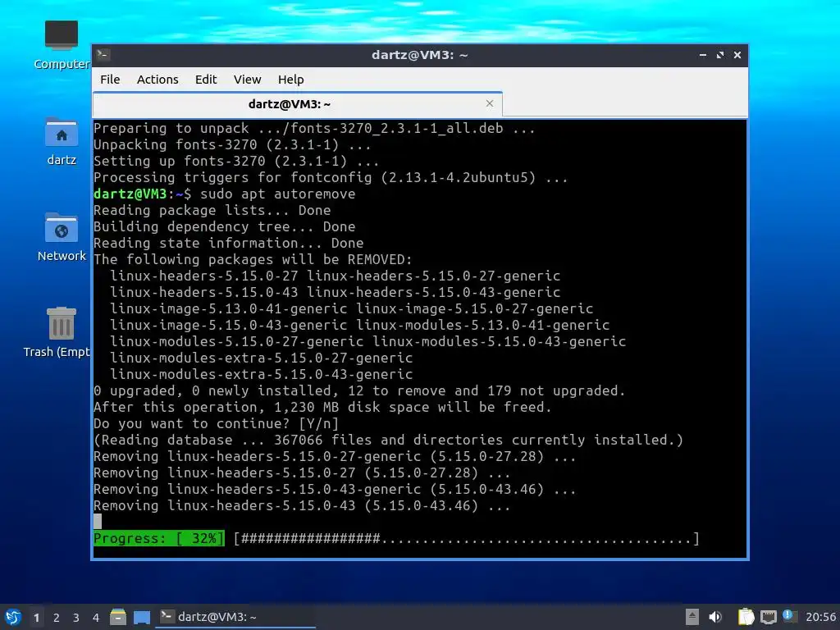This screenshot has height=630, width=840.
Task: Maximize the terminal window
Action: coord(720,55)
